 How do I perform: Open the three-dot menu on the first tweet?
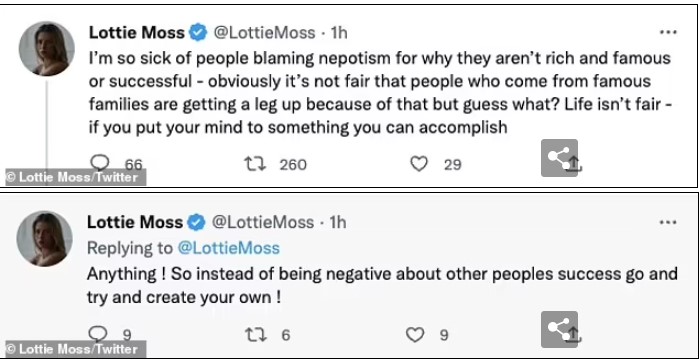[x=668, y=32]
